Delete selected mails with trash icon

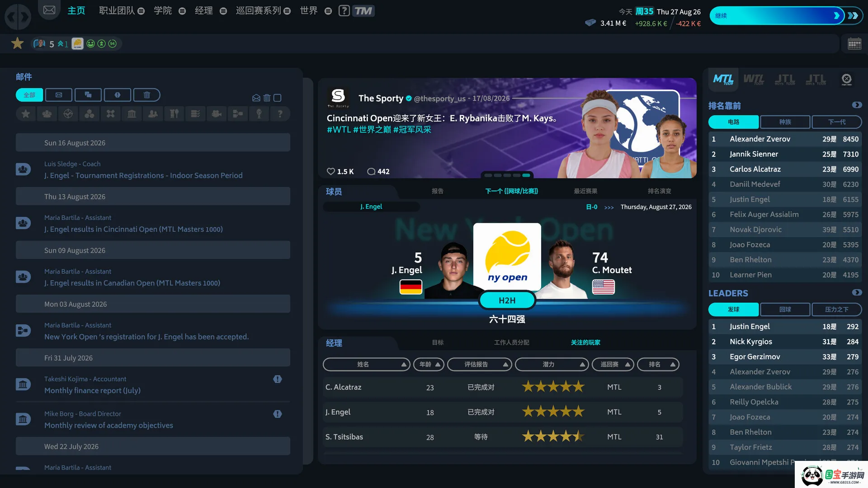tap(267, 98)
